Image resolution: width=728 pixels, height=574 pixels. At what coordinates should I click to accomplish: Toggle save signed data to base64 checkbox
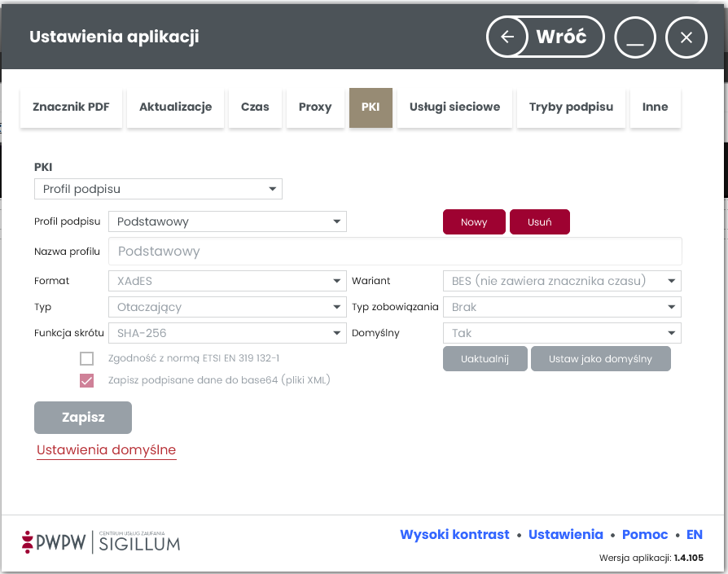coord(87,380)
